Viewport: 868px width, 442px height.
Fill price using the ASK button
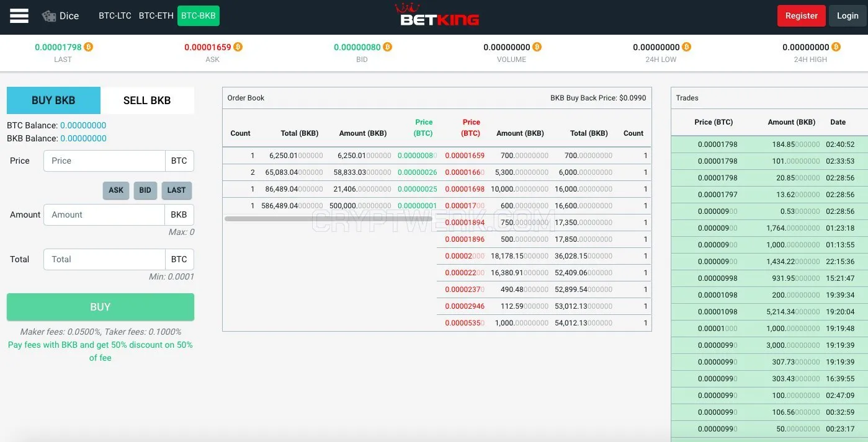(x=116, y=190)
